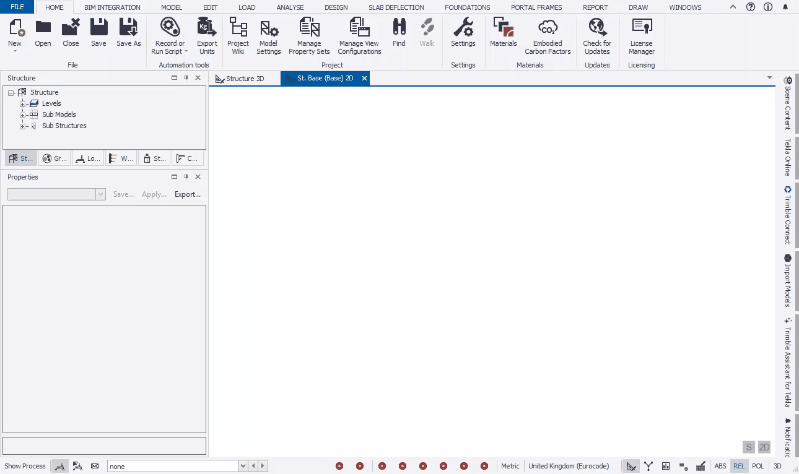Open the New button dropdown arrow

(x=15, y=51)
